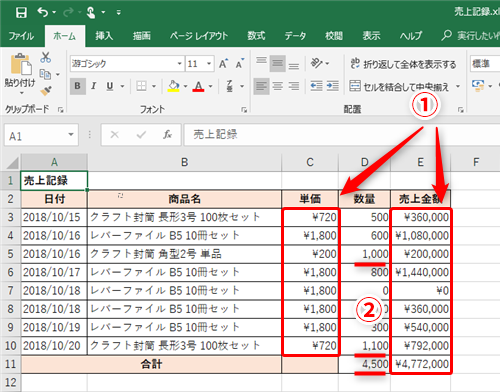500x392 pixels.
Task: Apply the yellow fill color
Action: tap(173, 86)
